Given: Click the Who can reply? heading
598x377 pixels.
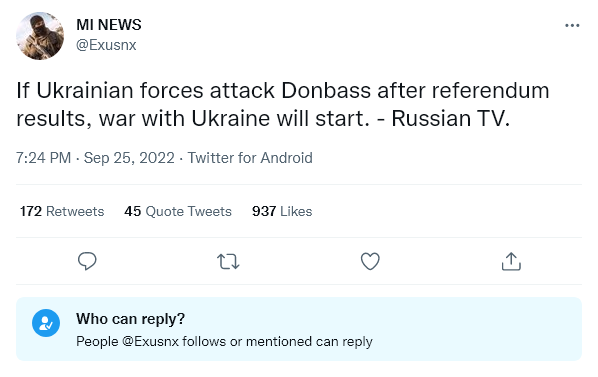Looking at the screenshot, I should tap(130, 319).
